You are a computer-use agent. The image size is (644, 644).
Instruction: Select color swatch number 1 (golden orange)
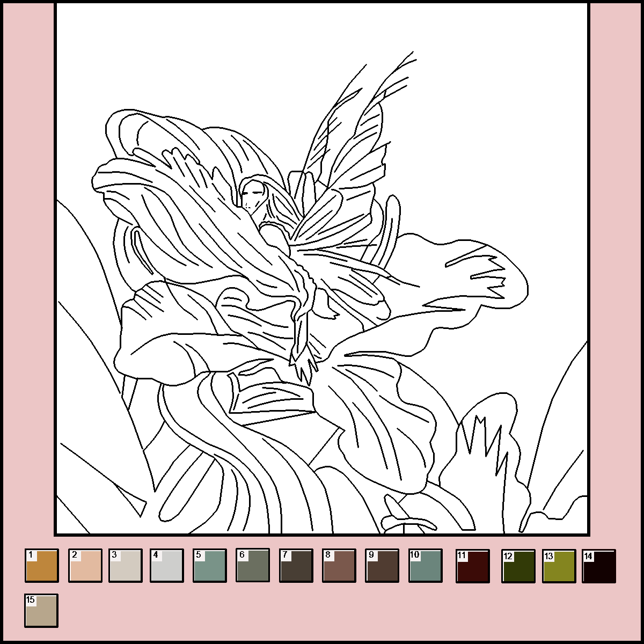(41, 566)
